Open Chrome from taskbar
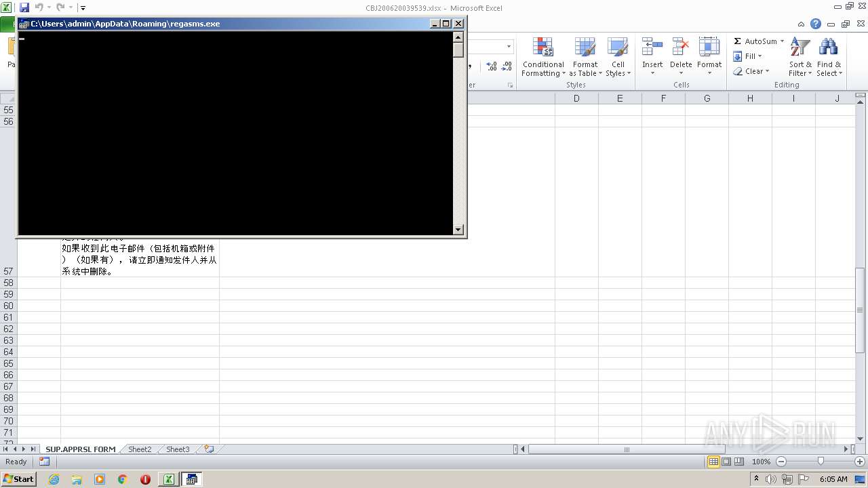This screenshot has width=868, height=488. click(x=123, y=479)
